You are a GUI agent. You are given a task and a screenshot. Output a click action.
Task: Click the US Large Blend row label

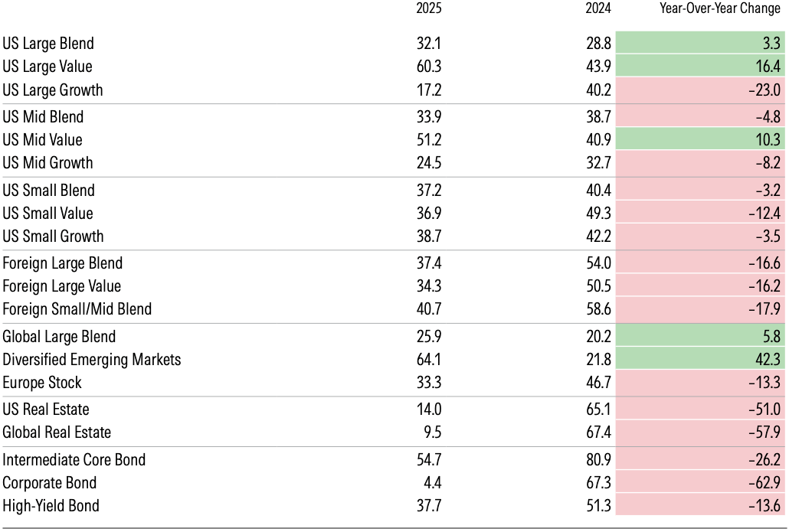click(48, 44)
